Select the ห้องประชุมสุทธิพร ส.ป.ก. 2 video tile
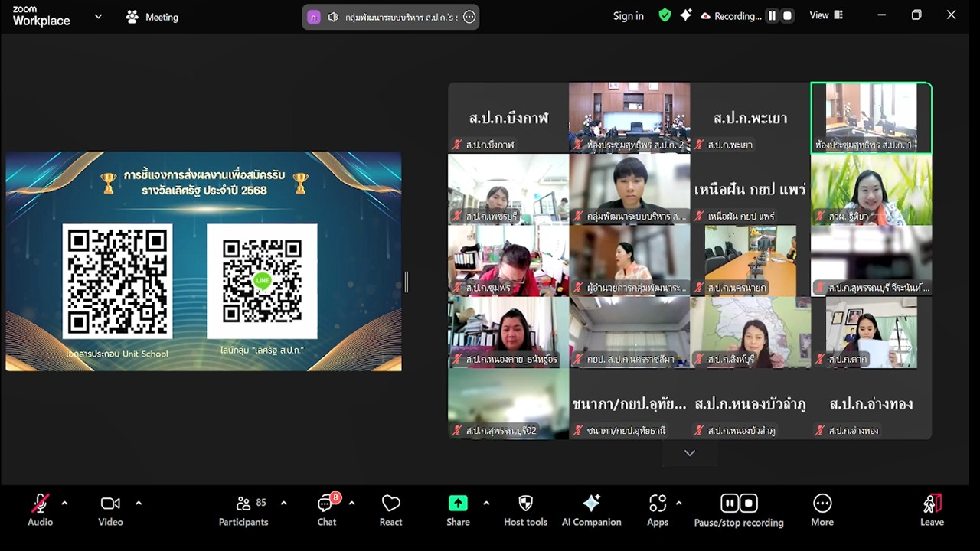The width and height of the screenshot is (980, 551). click(x=629, y=118)
